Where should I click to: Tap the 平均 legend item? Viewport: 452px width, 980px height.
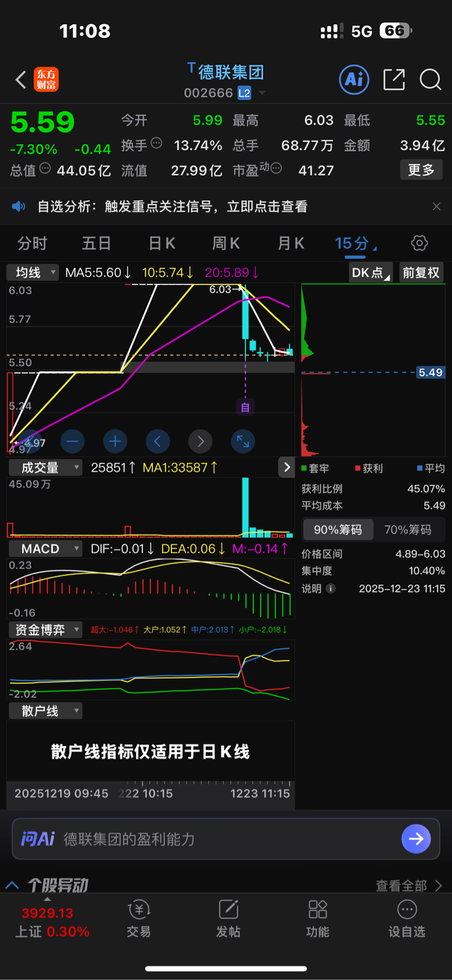pyautogui.click(x=431, y=469)
